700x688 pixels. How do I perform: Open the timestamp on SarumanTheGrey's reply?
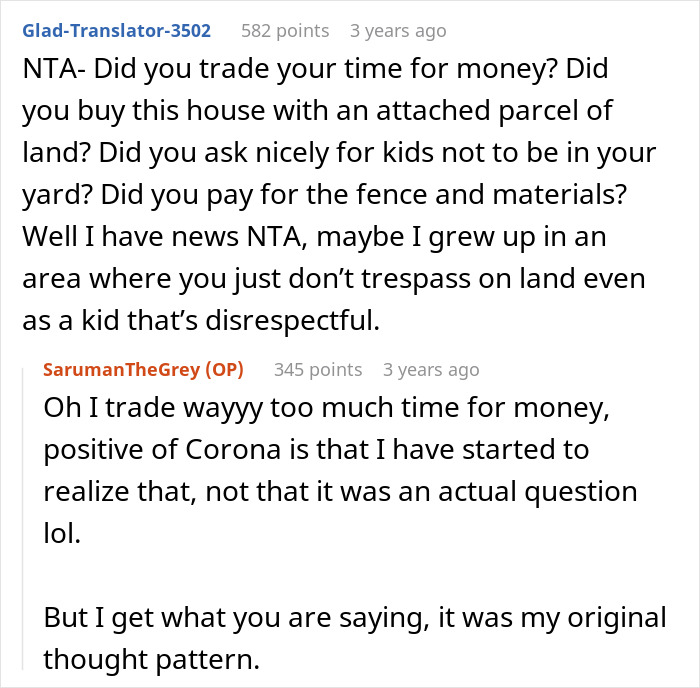click(431, 370)
